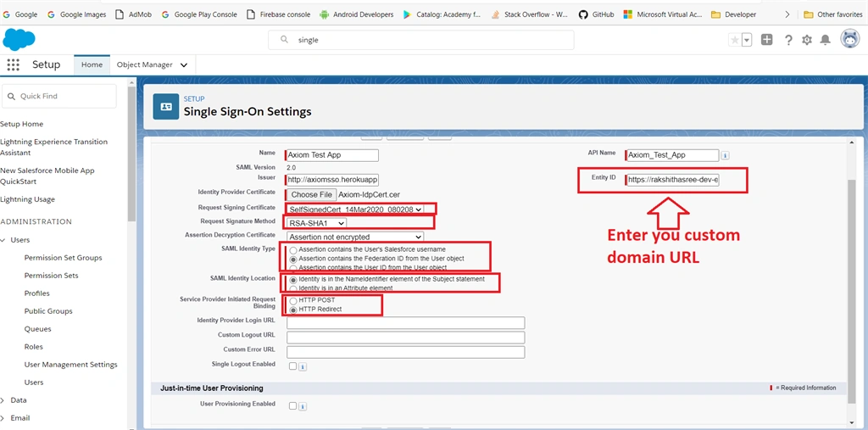Open the Assertion Decryption Certificate dropdown
This screenshot has width=868, height=430.
coord(355,237)
